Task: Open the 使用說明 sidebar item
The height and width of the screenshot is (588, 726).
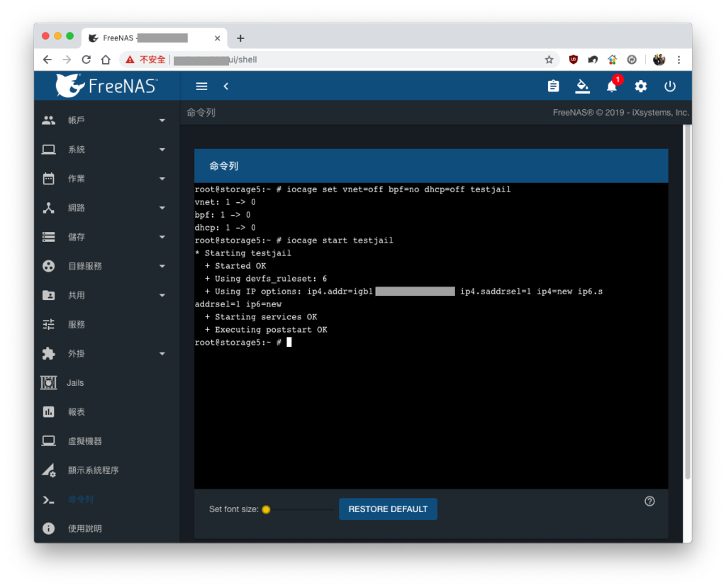Action: pos(106,528)
